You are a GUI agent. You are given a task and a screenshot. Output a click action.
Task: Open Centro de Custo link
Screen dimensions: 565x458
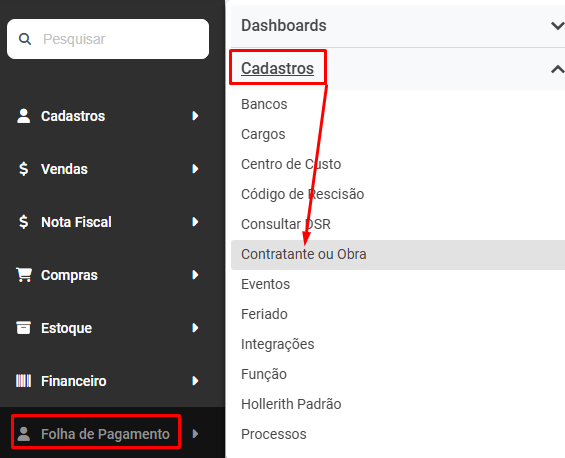291,164
